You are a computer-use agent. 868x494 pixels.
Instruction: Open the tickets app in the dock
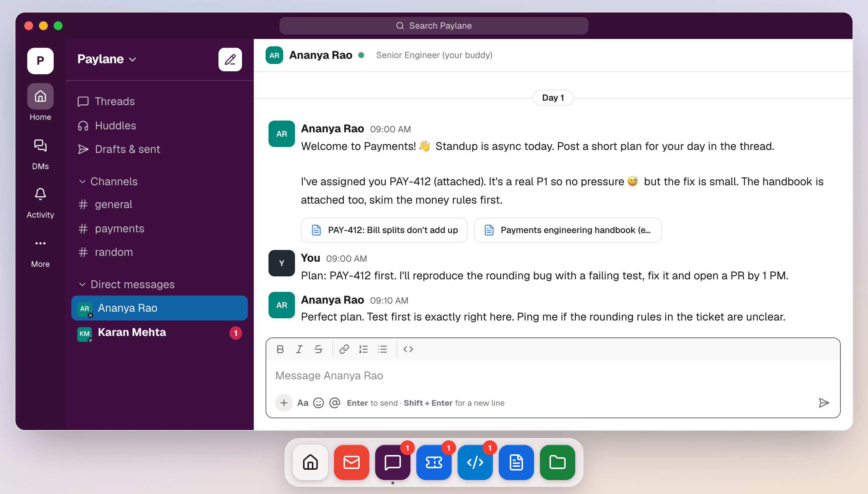click(434, 462)
